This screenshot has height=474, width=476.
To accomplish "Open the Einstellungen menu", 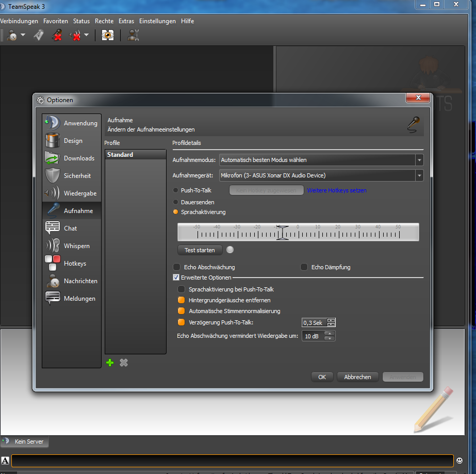I will 157,21.
